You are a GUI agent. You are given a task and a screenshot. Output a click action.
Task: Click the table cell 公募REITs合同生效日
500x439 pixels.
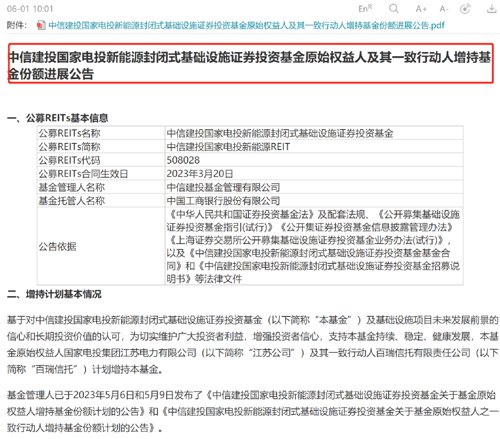tap(101, 173)
